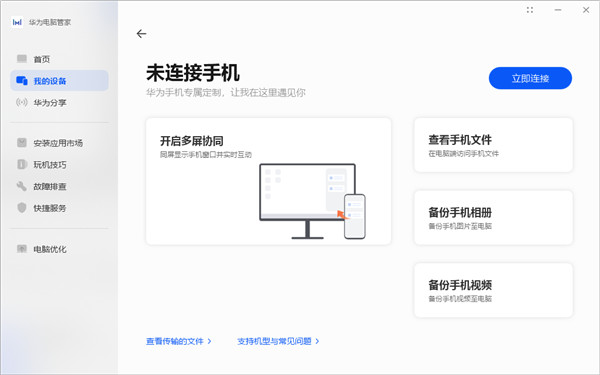Viewport: 600px width, 375px height.
Task: Click the 华为分享 broadcast icon
Action: [22, 102]
